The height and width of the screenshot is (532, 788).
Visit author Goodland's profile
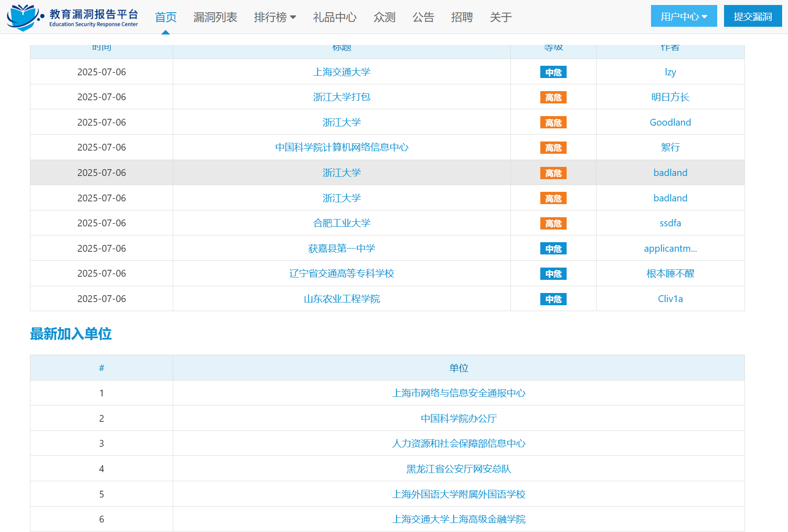pos(670,122)
